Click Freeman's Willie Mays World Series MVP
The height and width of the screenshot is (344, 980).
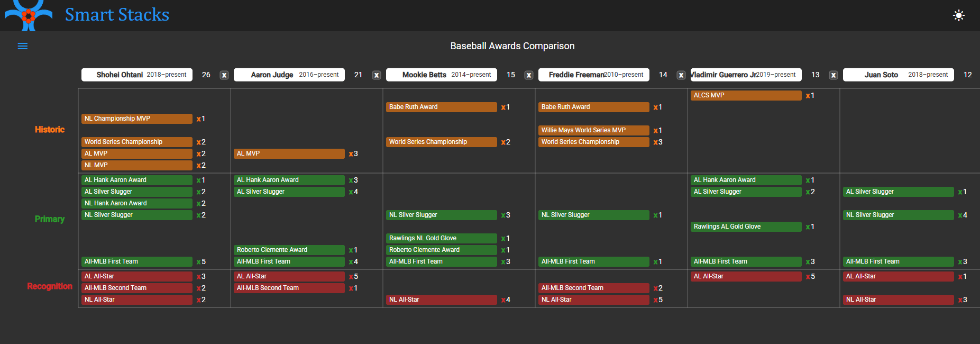tap(594, 130)
